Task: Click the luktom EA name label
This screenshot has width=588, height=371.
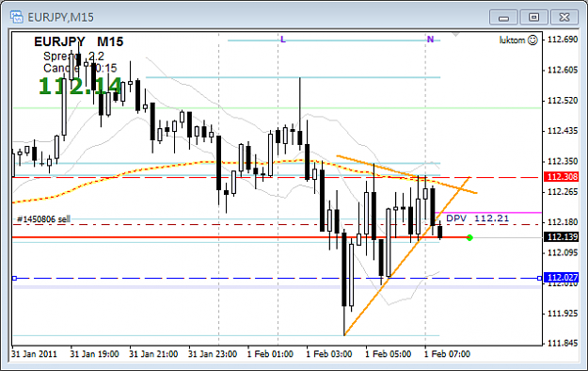Action: pyautogui.click(x=512, y=40)
